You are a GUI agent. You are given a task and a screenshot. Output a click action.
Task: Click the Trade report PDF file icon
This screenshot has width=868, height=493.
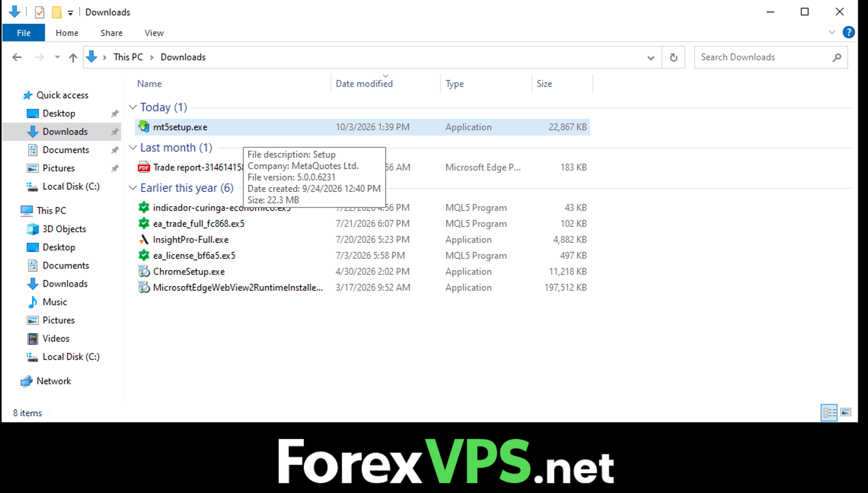(x=144, y=167)
